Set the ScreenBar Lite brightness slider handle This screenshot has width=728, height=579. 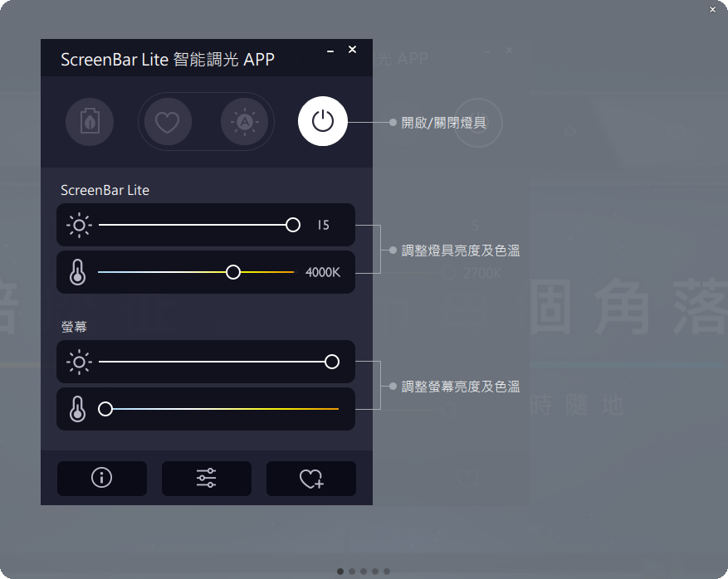pyautogui.click(x=293, y=225)
